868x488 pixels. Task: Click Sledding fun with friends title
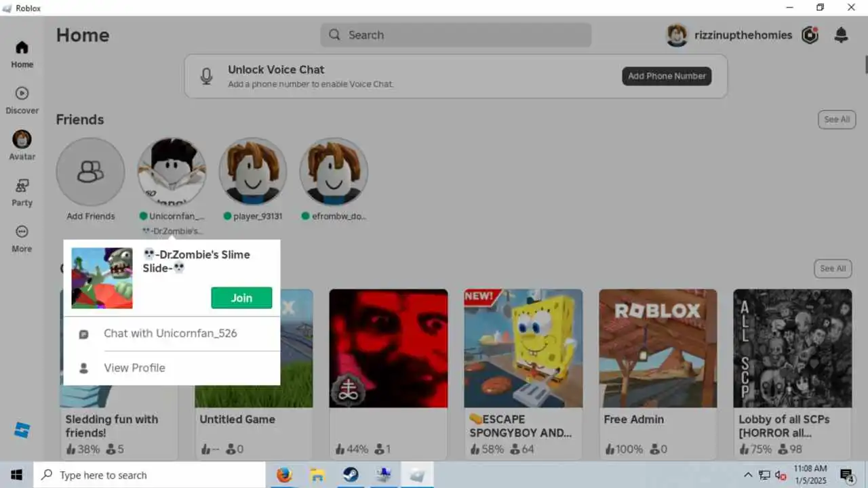(x=112, y=426)
